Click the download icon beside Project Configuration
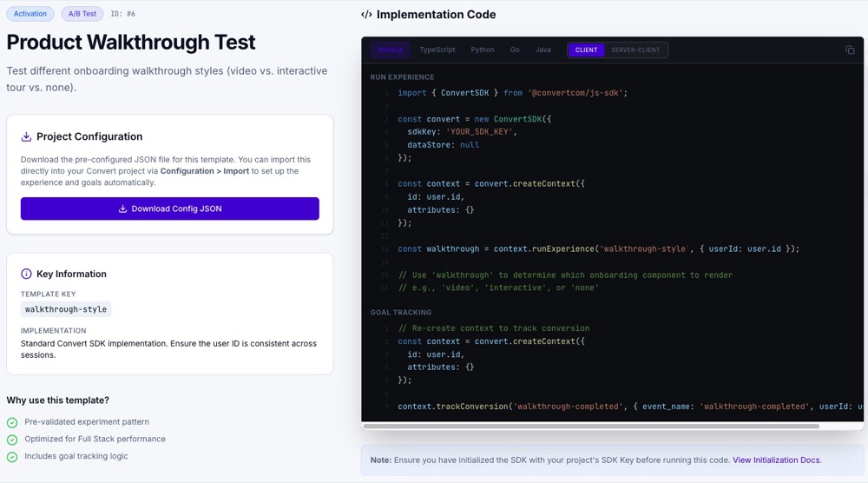This screenshot has height=483, width=868. 26,136
